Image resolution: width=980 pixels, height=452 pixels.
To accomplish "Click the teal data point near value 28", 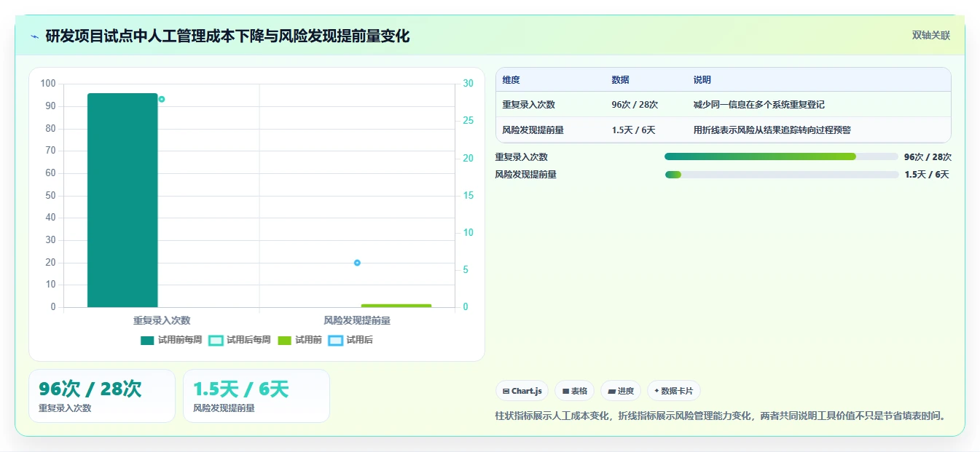I will coord(162,99).
